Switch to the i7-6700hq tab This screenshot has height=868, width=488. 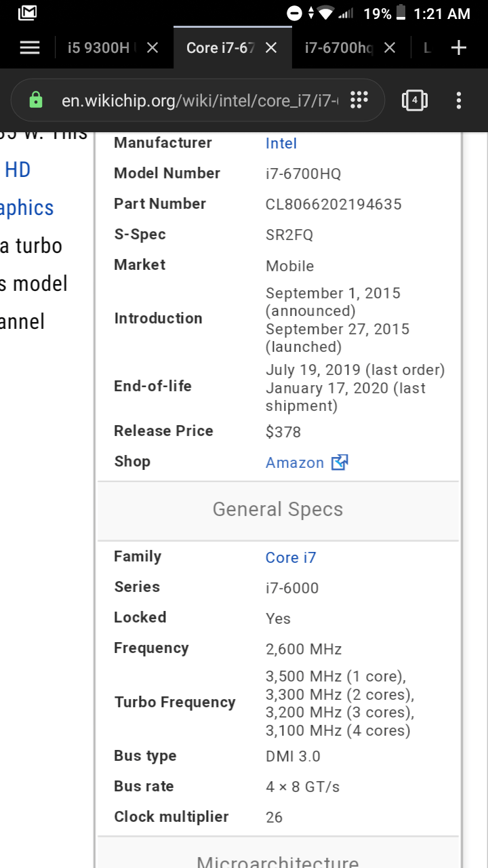pyautogui.click(x=338, y=47)
